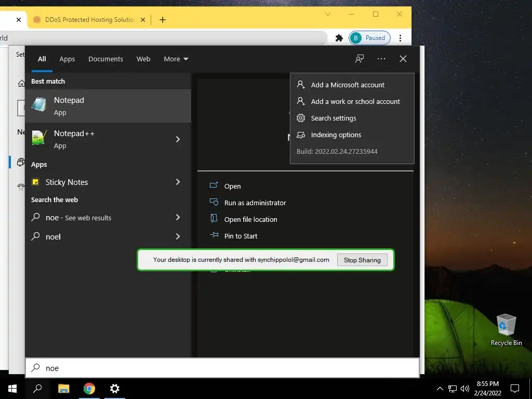Click the taskbar search magnifier icon
The image size is (532, 399).
37,389
